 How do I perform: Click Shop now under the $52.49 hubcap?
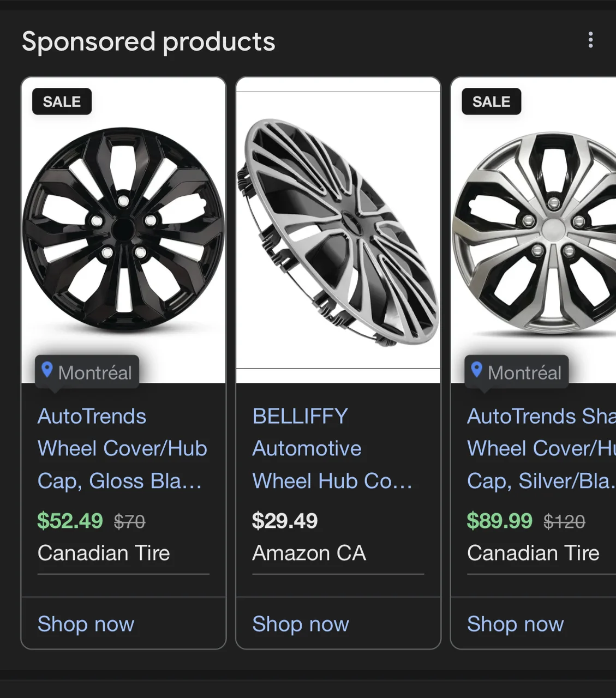(86, 624)
